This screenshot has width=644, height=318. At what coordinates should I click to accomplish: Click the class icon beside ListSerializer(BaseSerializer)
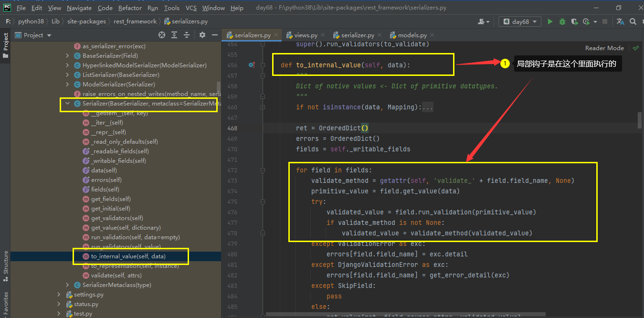pyautogui.click(x=77, y=75)
